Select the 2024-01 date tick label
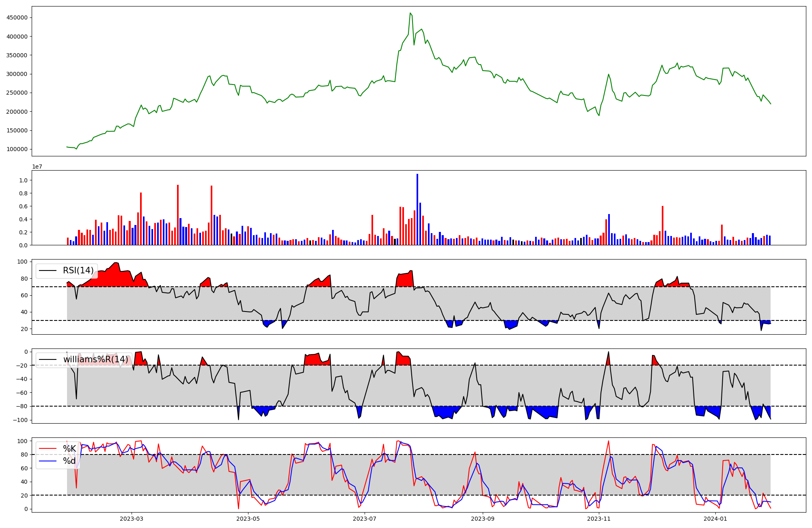 [715, 519]
